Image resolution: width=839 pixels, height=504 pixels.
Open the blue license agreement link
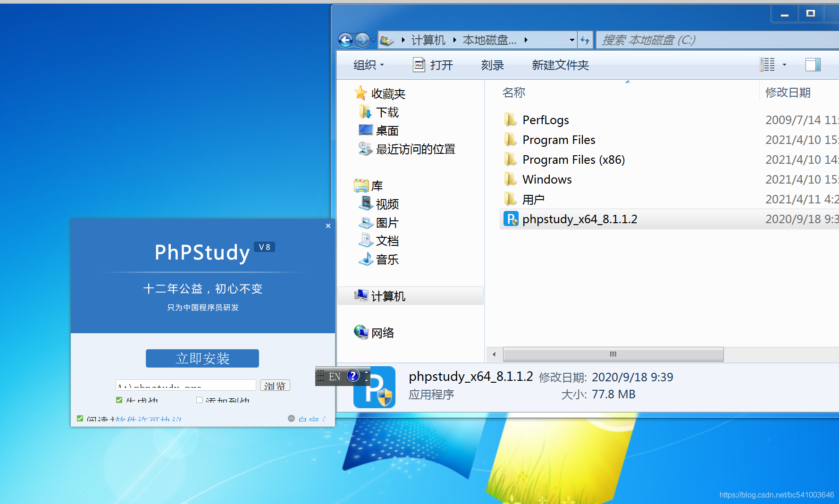[148, 419]
